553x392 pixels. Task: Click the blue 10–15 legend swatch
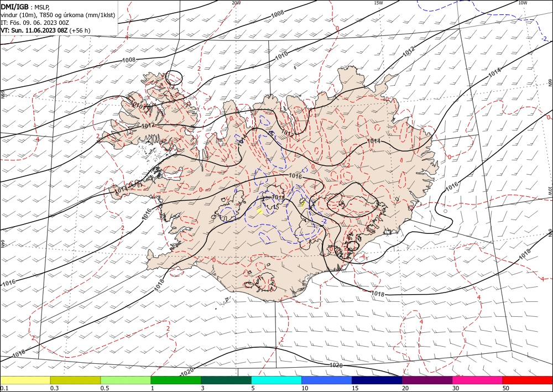pos(327,380)
